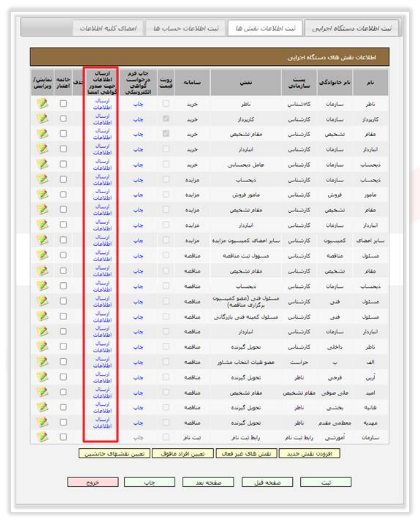Switch to ثبت اطلاعات حساب ها tab
The image size is (420, 523).
pos(186,28)
